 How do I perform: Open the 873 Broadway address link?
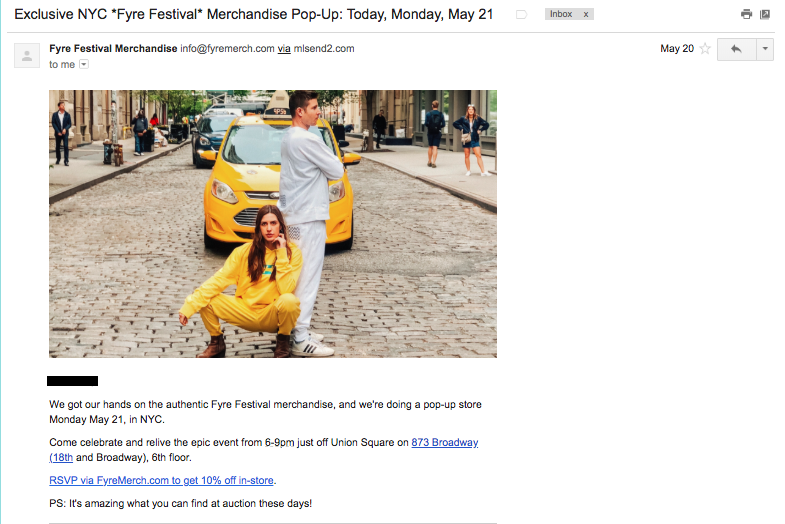[x=445, y=442]
